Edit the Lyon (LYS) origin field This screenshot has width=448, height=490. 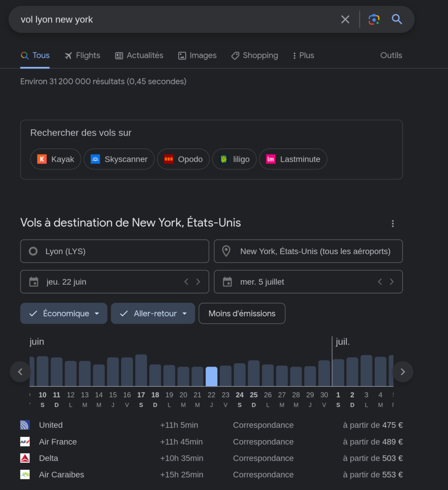coord(115,251)
